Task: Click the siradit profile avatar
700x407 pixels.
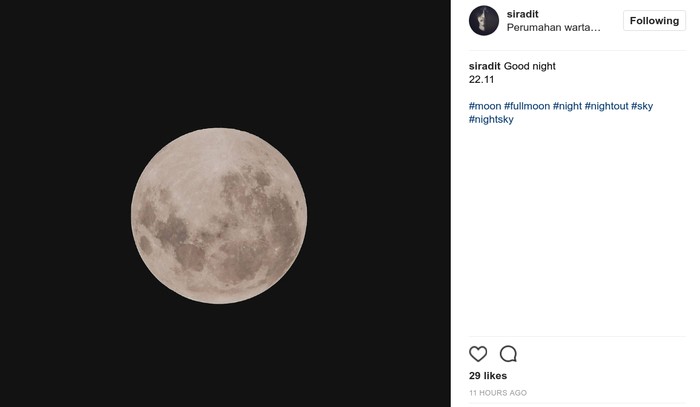Action: click(x=484, y=21)
